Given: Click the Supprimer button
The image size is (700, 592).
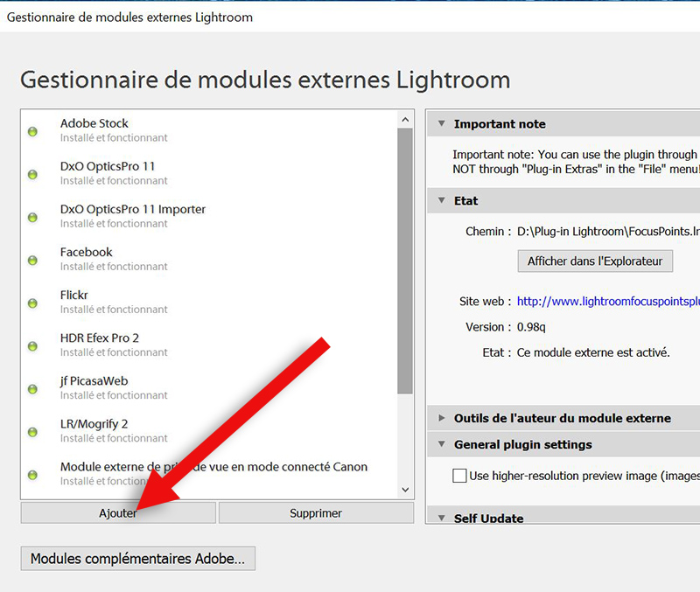Looking at the screenshot, I should tap(316, 513).
